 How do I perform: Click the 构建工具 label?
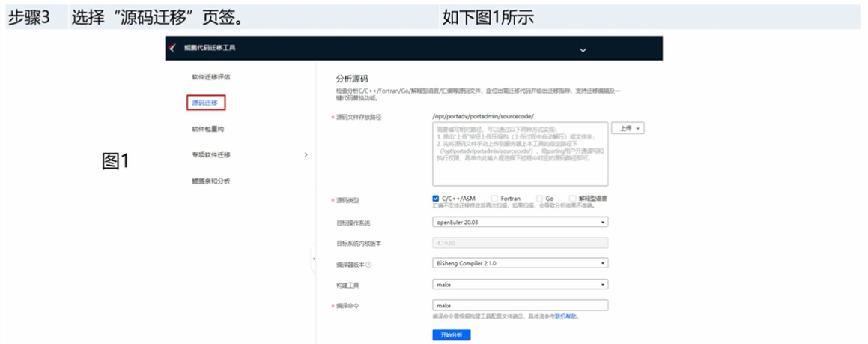pos(348,285)
